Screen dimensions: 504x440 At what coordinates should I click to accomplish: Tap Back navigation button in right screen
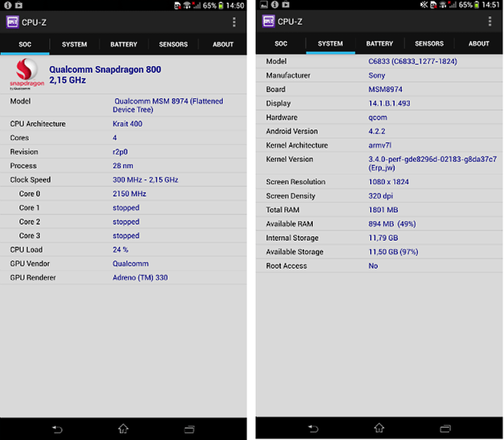(x=313, y=429)
